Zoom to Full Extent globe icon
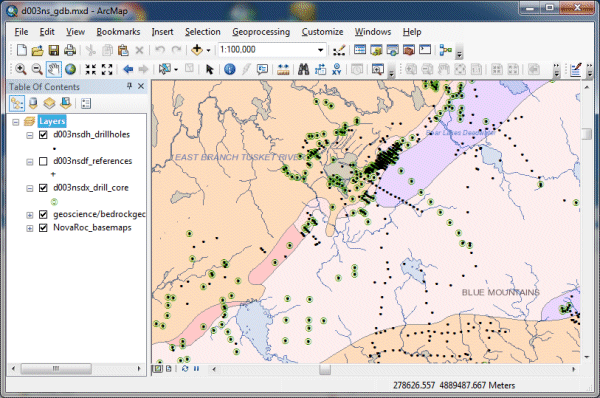This screenshot has width=600, height=398. click(70, 69)
